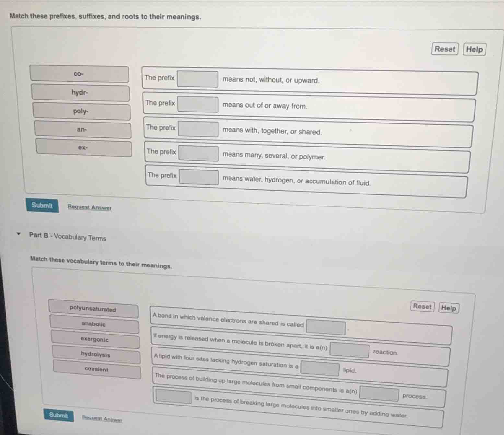Select the 'hydr-' prefix tile
The width and height of the screenshot is (504, 435).
[80, 93]
